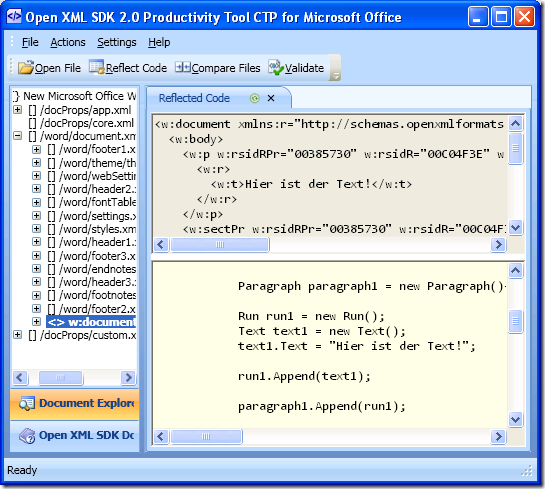This screenshot has height=489, width=545.
Task: Click the Open File folder icon
Action: click(x=26, y=67)
